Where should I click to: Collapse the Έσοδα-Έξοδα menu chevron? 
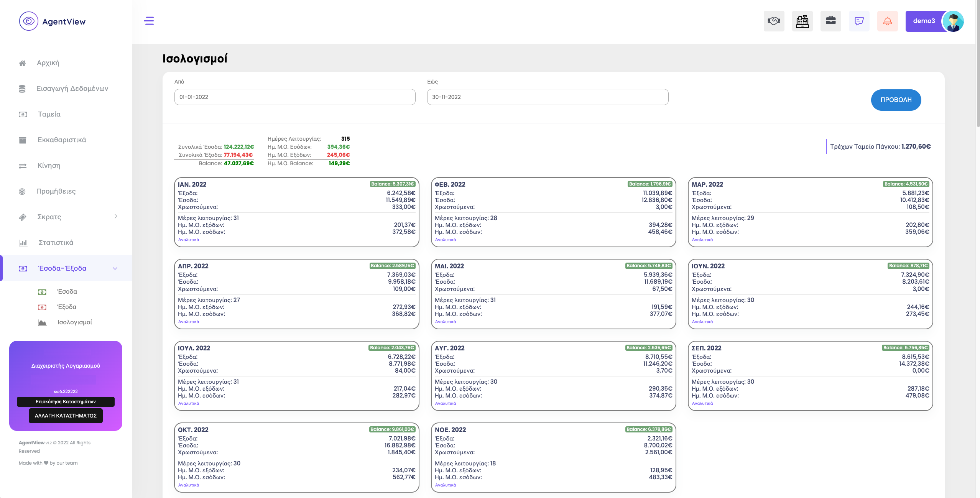pos(115,268)
